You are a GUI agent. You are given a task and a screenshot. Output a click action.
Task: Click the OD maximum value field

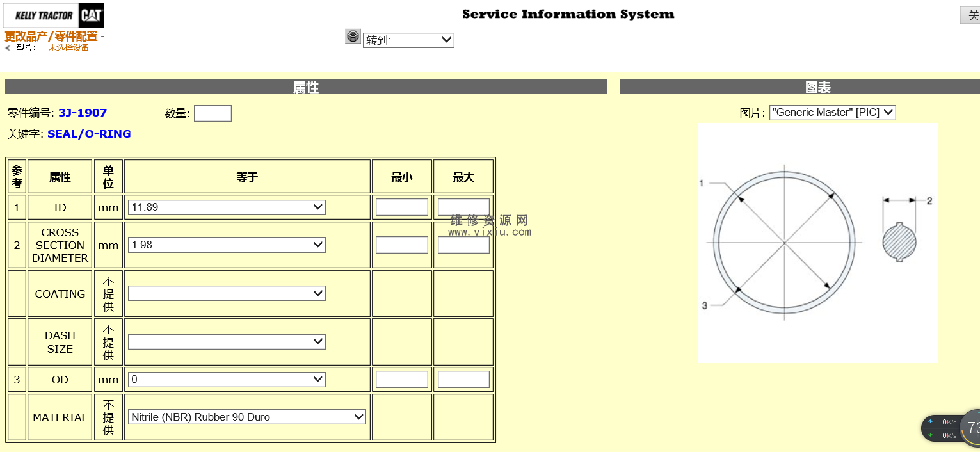463,379
